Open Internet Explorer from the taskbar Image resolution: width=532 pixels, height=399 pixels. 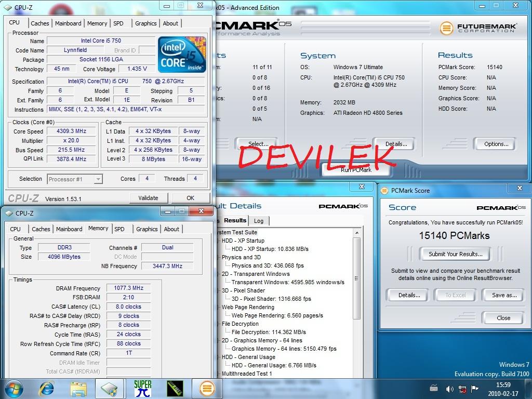[46, 389]
